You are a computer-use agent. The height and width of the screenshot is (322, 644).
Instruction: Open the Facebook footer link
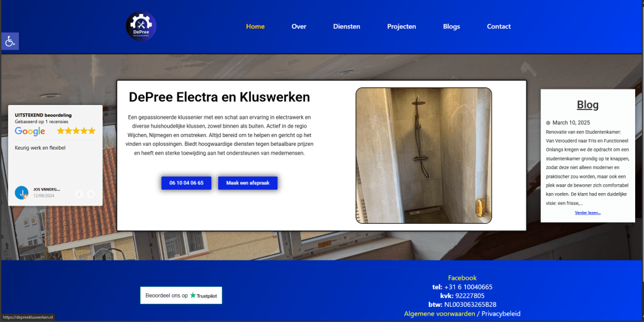point(462,278)
